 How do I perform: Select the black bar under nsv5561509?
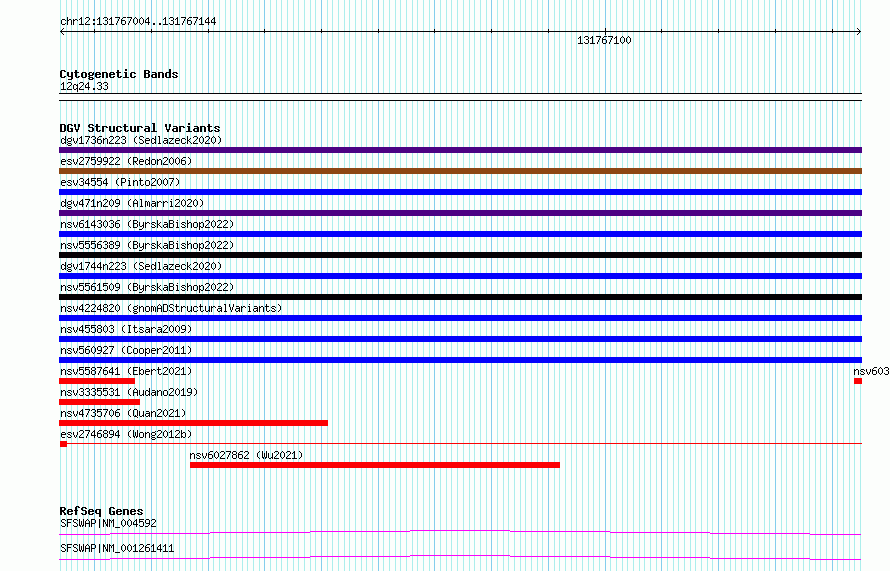tap(460, 297)
